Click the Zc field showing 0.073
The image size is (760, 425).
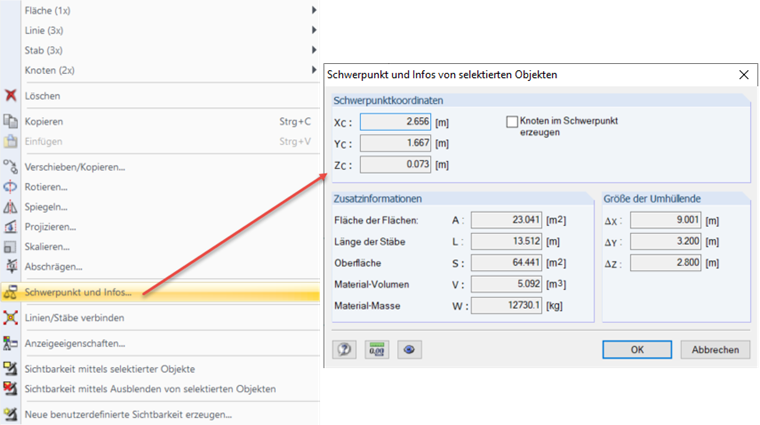(395, 164)
